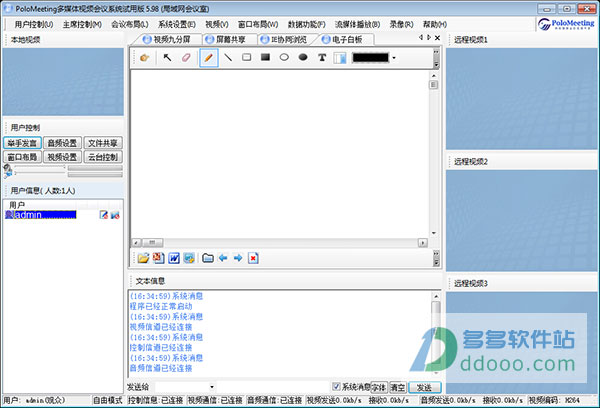Click the chat message input field

(x=274, y=387)
